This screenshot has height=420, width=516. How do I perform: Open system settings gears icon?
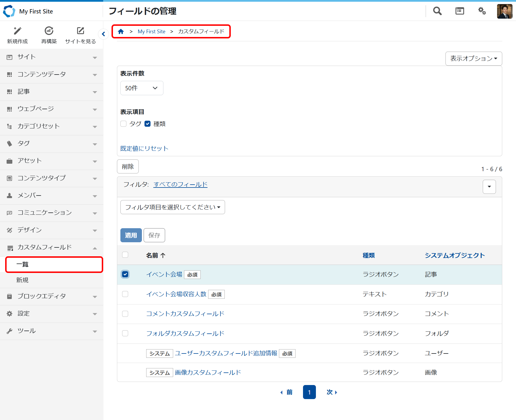(x=482, y=11)
